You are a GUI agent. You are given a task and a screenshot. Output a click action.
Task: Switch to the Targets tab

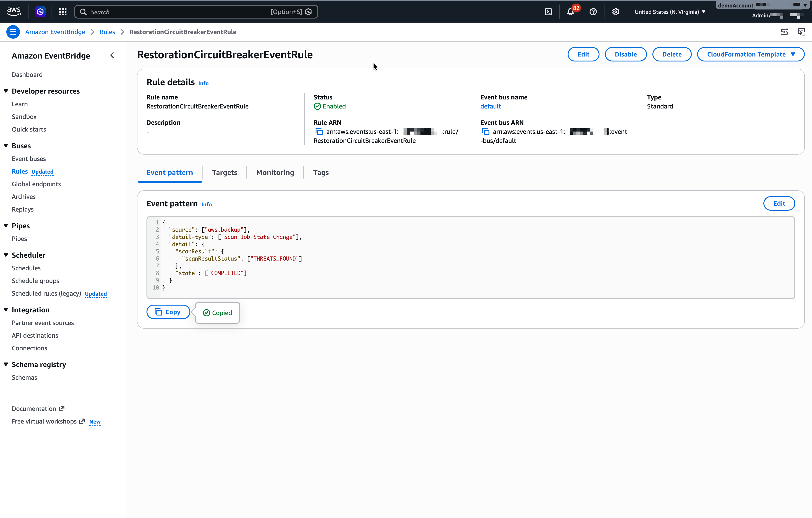pyautogui.click(x=224, y=173)
